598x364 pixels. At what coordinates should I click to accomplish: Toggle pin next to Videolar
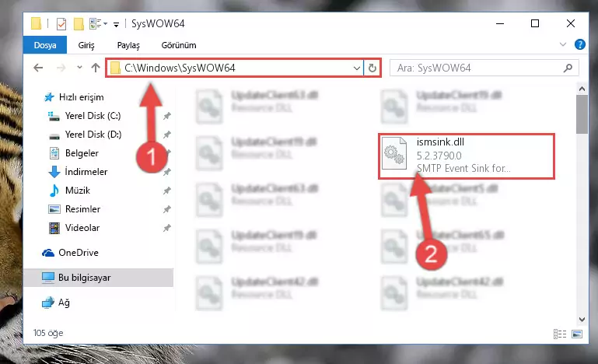click(166, 228)
